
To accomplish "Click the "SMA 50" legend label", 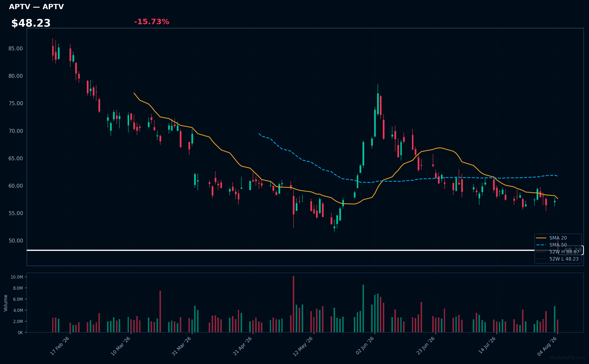I will coord(558,245).
